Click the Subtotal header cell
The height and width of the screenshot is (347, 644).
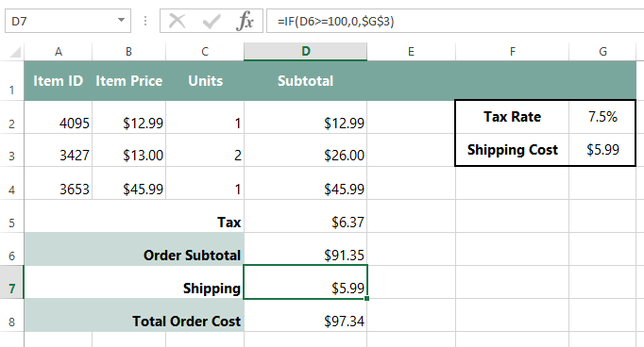pyautogui.click(x=306, y=81)
